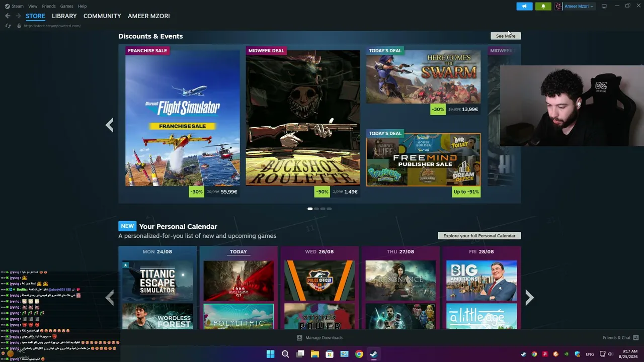644x362 pixels.
Task: Click Ameer Mzori's profile avatar picture
Action: click(x=559, y=6)
